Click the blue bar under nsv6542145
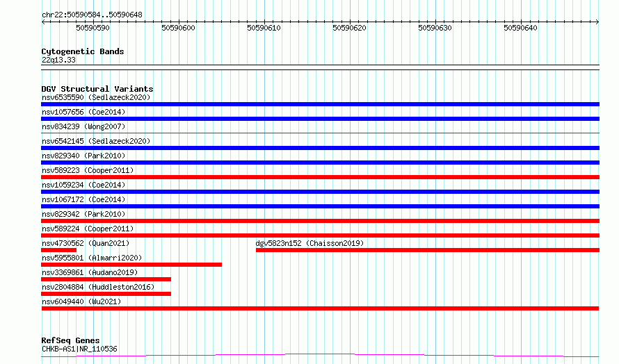The image size is (619, 364). [x=320, y=148]
